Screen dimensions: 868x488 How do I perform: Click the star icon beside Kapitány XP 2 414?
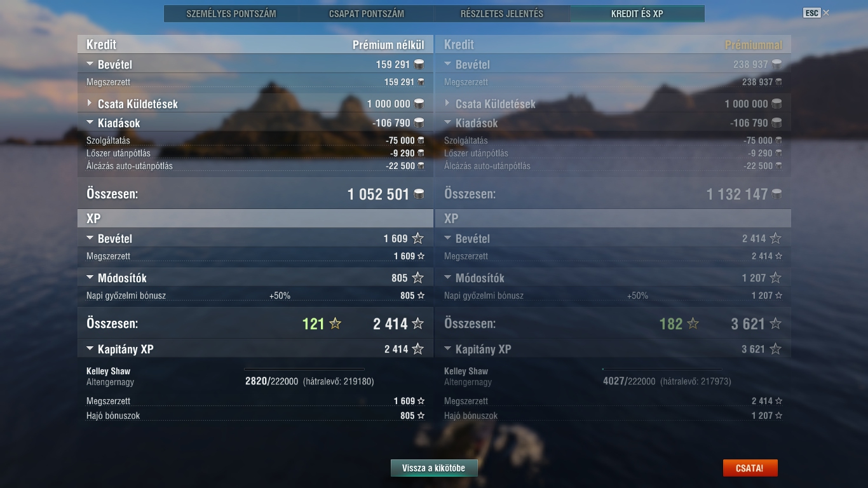tap(417, 349)
